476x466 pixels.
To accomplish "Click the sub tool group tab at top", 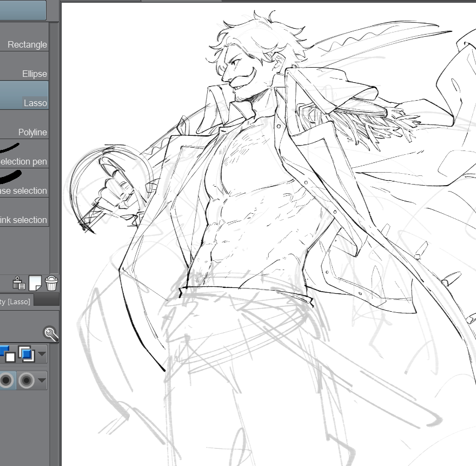I will pos(23,10).
